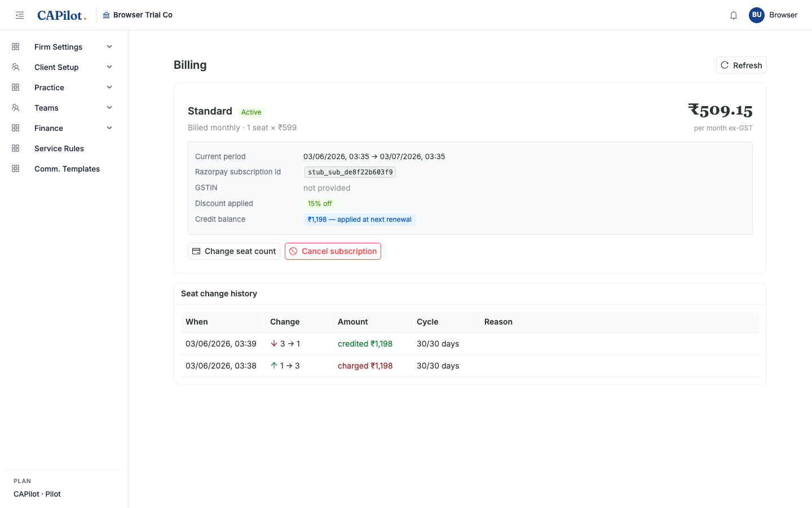
Task: Click the circular arrow icon in Refresh
Action: coord(725,65)
